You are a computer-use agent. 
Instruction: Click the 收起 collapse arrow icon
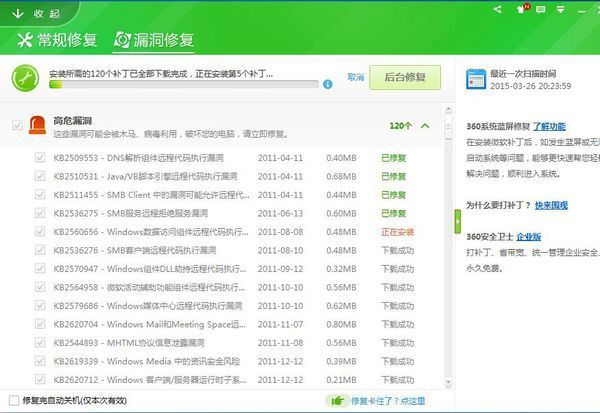click(18, 14)
